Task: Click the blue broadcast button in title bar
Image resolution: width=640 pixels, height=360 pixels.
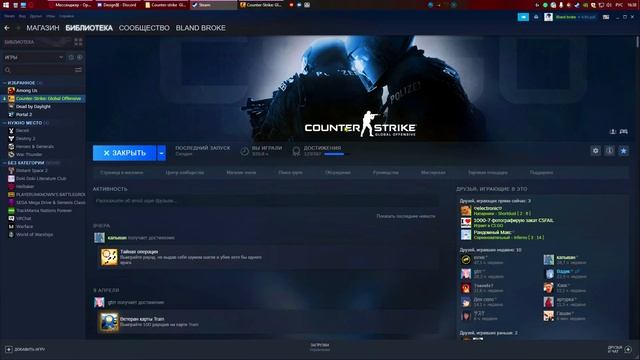Action: pos(523,17)
